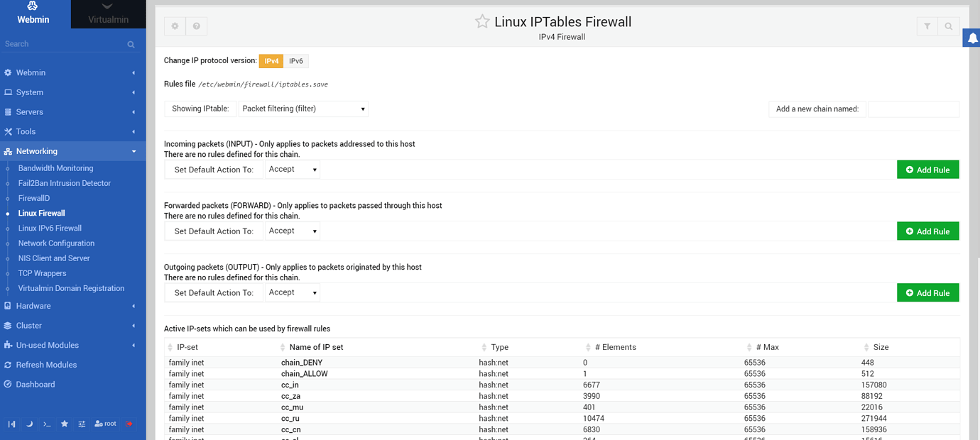Focus the new chain name input field
980x440 pixels.
pos(913,109)
